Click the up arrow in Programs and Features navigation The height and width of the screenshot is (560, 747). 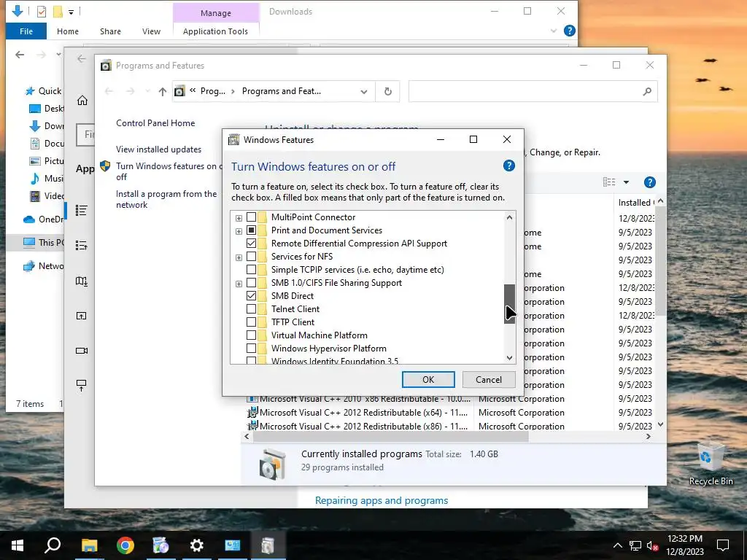pos(163,91)
